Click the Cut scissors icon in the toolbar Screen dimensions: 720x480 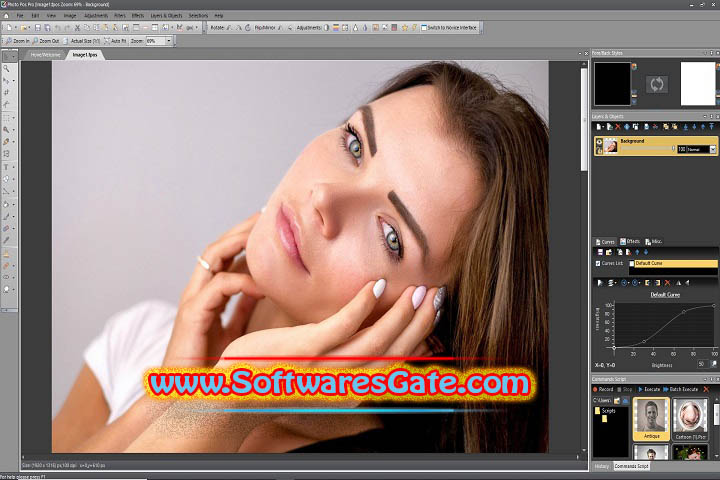pos(77,28)
